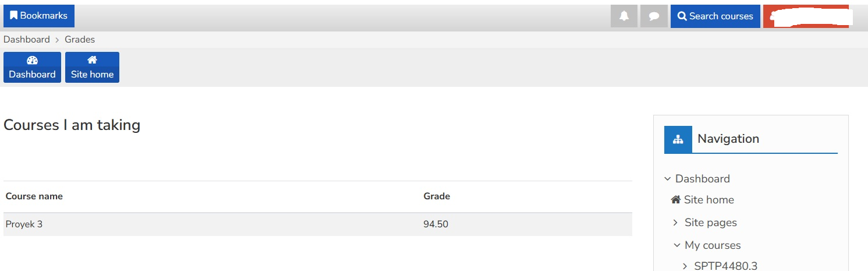Click the Grade column header

[x=437, y=196]
